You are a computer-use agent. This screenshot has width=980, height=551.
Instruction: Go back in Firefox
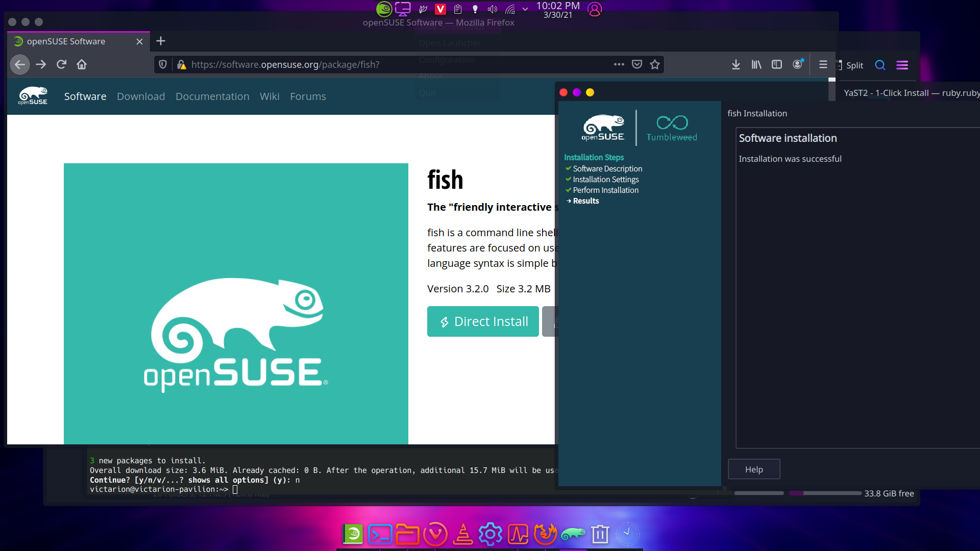[x=20, y=65]
